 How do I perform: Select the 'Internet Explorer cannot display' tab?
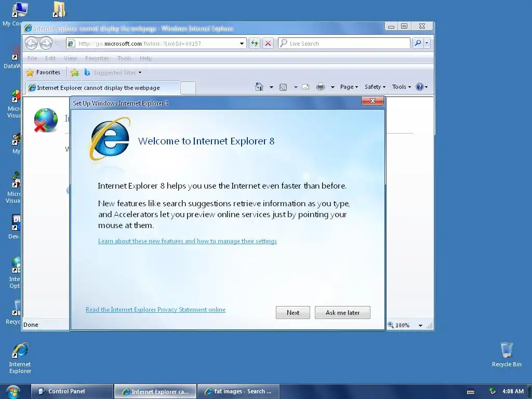[103, 87]
